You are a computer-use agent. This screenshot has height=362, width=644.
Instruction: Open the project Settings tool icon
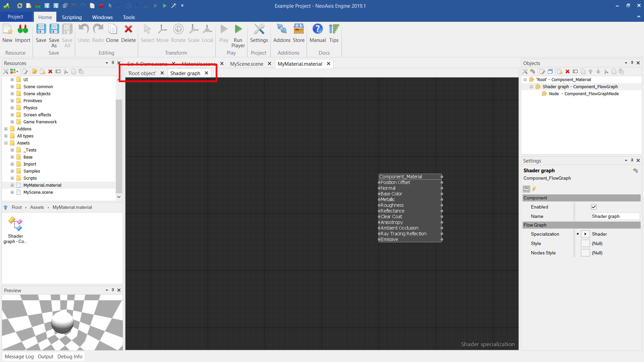click(259, 29)
